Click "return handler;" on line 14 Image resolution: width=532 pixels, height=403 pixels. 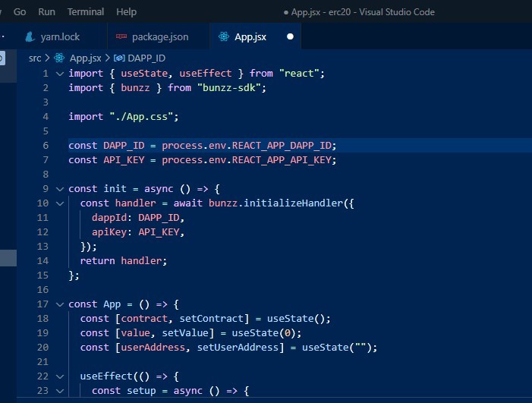click(x=124, y=261)
